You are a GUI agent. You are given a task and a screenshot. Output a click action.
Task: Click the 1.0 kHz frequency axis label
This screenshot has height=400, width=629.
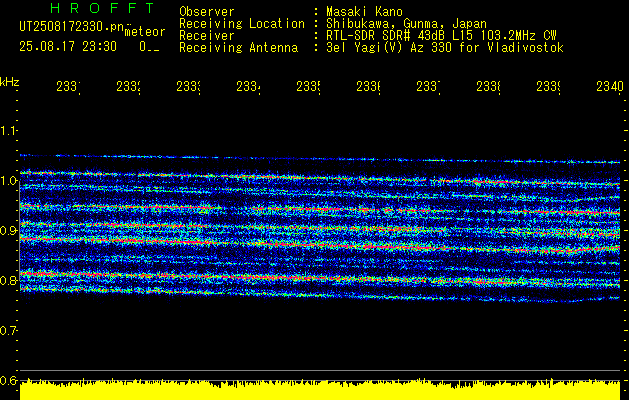tap(8, 181)
